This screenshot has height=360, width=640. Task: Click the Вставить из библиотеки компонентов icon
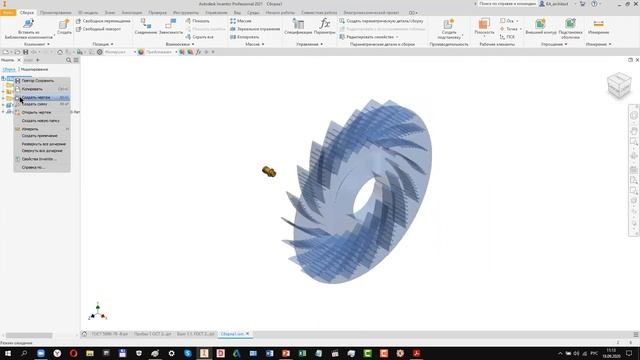point(29,24)
